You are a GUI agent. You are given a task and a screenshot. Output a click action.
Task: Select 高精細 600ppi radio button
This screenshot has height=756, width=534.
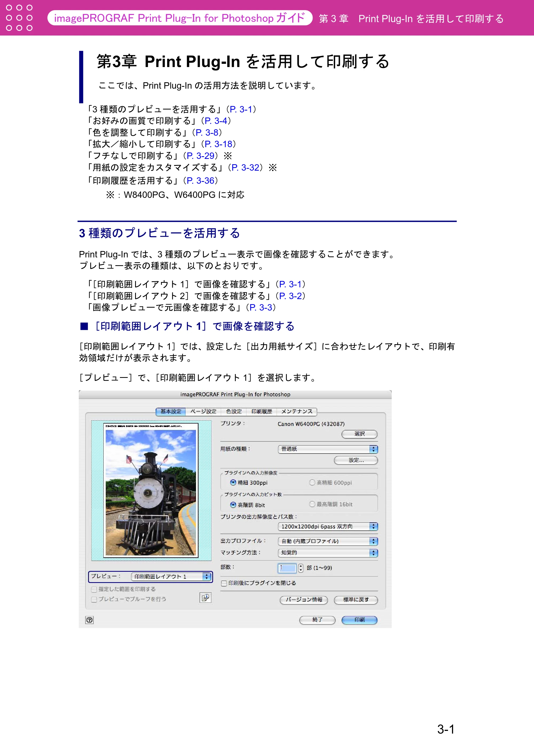click(312, 482)
